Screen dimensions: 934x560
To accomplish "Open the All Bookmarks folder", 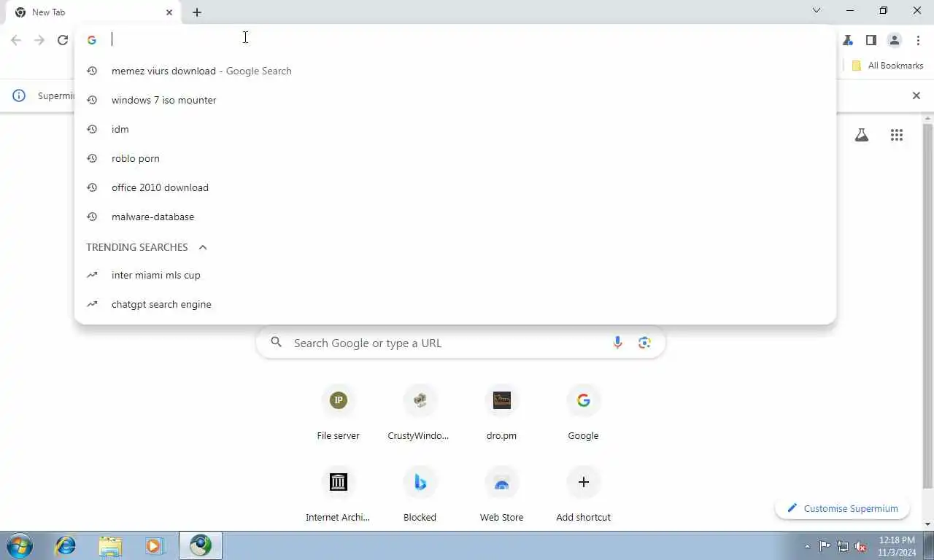I will (x=887, y=66).
